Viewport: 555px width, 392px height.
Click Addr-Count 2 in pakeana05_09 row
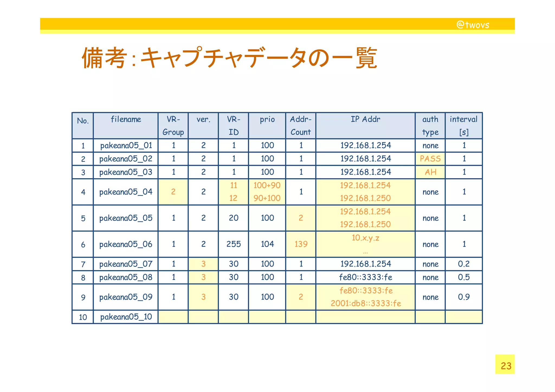301,297
